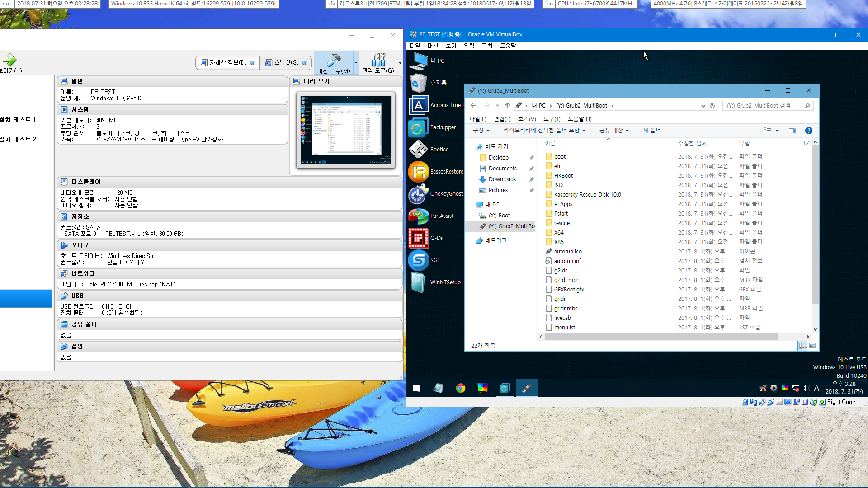Click the Explorer horizontal scrollbar
The height and width of the screenshot is (488, 868).
coord(661,337)
